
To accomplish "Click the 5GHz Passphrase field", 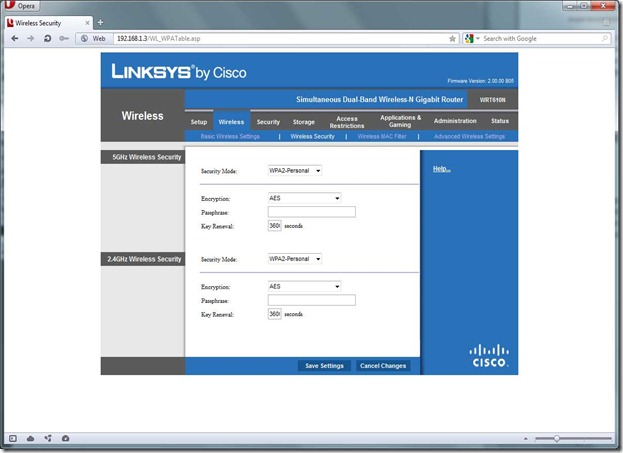I will 312,212.
